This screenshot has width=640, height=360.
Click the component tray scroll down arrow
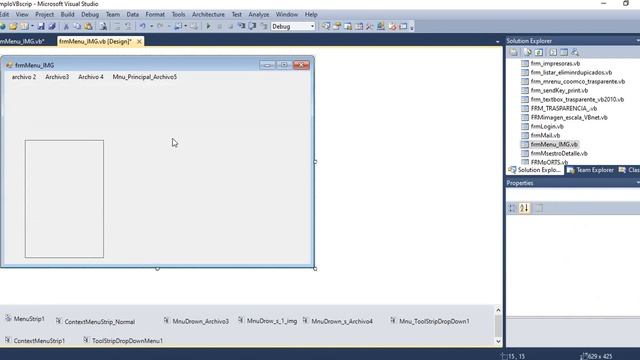[498, 341]
